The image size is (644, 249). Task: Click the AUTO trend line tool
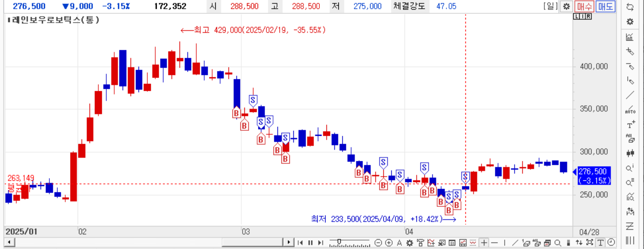pos(630,110)
